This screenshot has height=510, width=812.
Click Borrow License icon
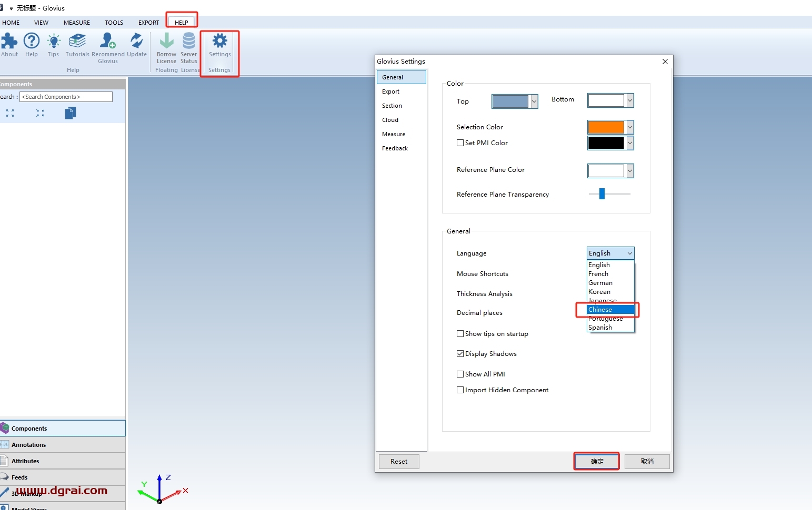[166, 48]
